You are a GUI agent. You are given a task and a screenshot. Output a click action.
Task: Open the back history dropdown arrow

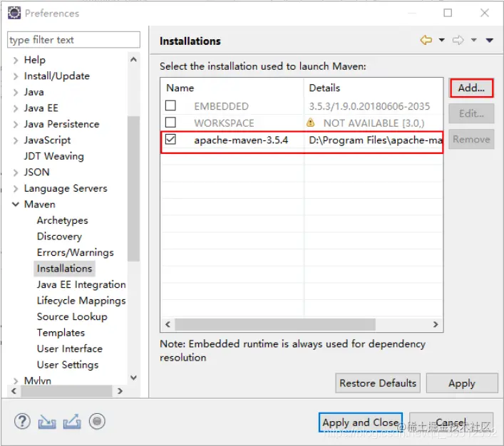pos(442,40)
